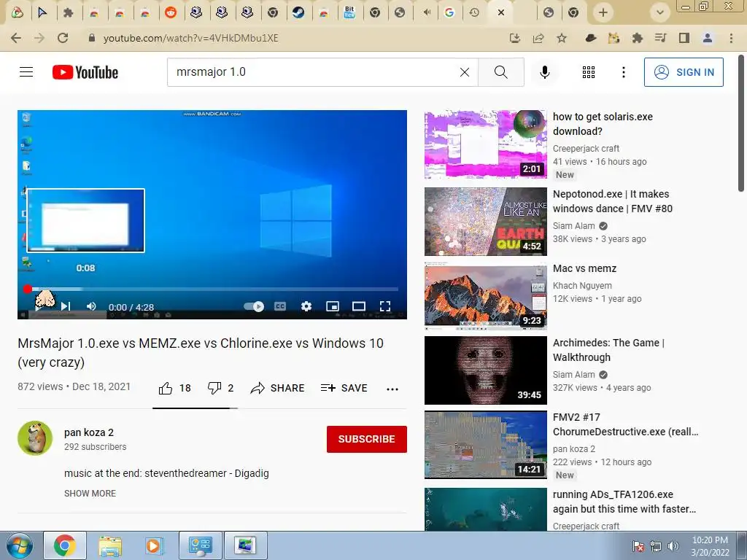The height and width of the screenshot is (560, 747).
Task: Close the active YouTube tab
Action: tap(500, 13)
